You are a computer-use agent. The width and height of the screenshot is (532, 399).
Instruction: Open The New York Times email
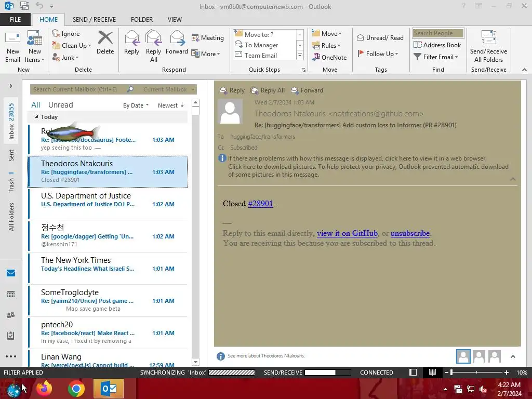(108, 268)
